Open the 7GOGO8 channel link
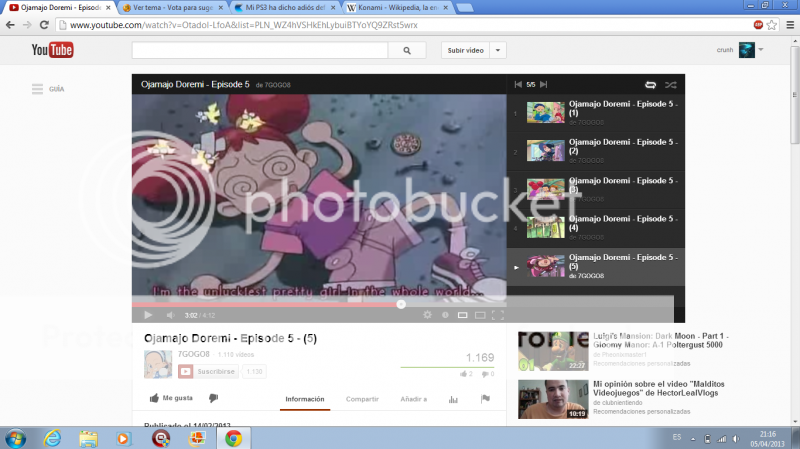The height and width of the screenshot is (449, 800). [x=193, y=354]
